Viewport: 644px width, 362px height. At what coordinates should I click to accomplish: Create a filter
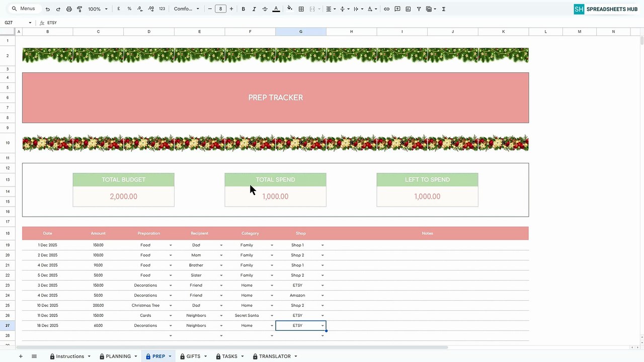[419, 9]
